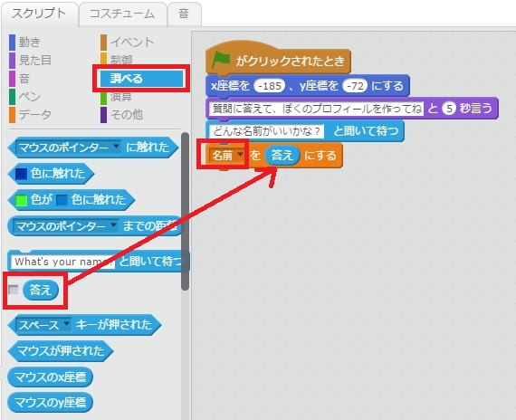Viewport: 516px width, 420px height.
Task: Click the マウスのy座標 block
Action: tap(50, 402)
